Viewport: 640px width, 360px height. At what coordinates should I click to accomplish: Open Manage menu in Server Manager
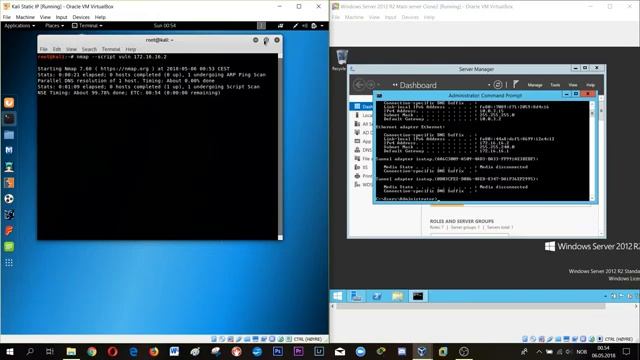click(x=535, y=85)
